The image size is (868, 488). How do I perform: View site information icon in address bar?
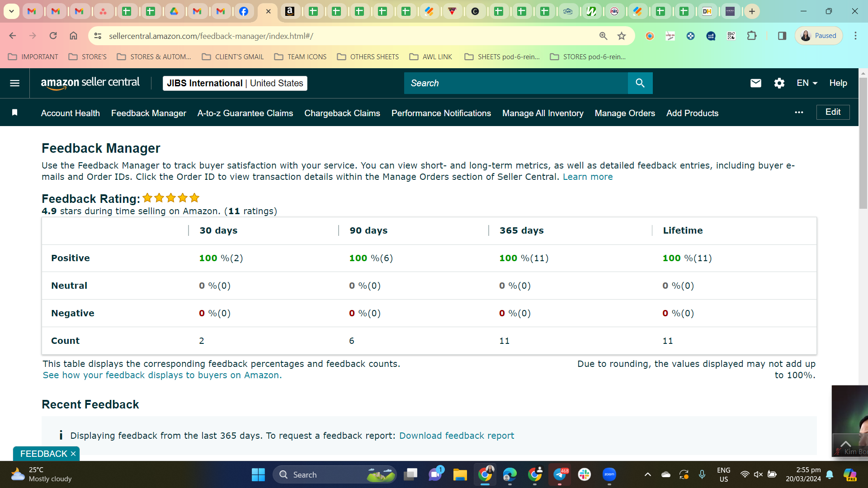(98, 36)
